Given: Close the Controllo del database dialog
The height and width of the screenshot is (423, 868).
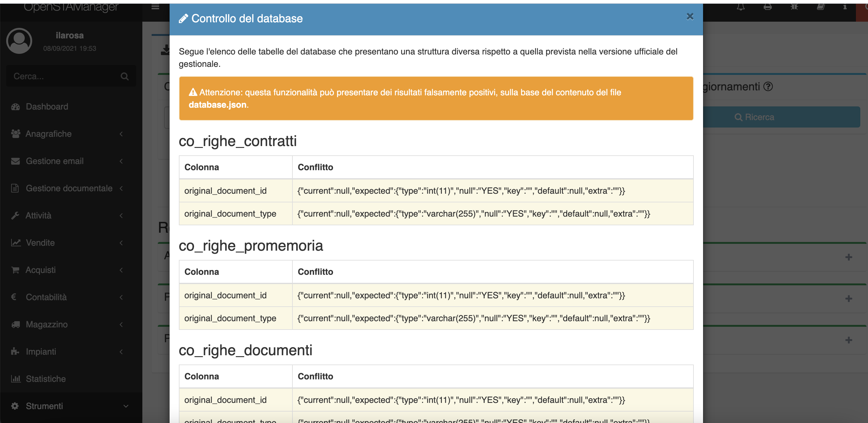Looking at the screenshot, I should pos(690,16).
